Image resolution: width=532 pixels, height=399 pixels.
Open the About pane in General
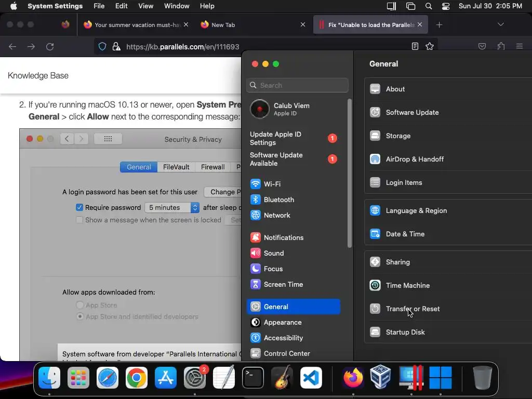448,89
